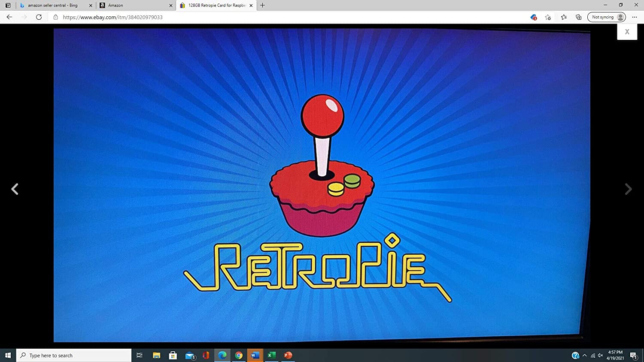Close the enlarged image viewer with X

pyautogui.click(x=627, y=32)
